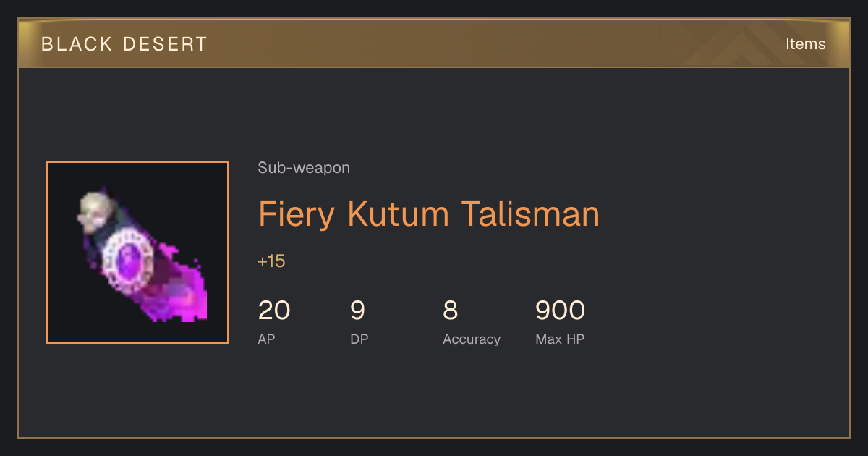Image resolution: width=868 pixels, height=456 pixels.
Task: Click the AP stat label
Action: point(266,339)
